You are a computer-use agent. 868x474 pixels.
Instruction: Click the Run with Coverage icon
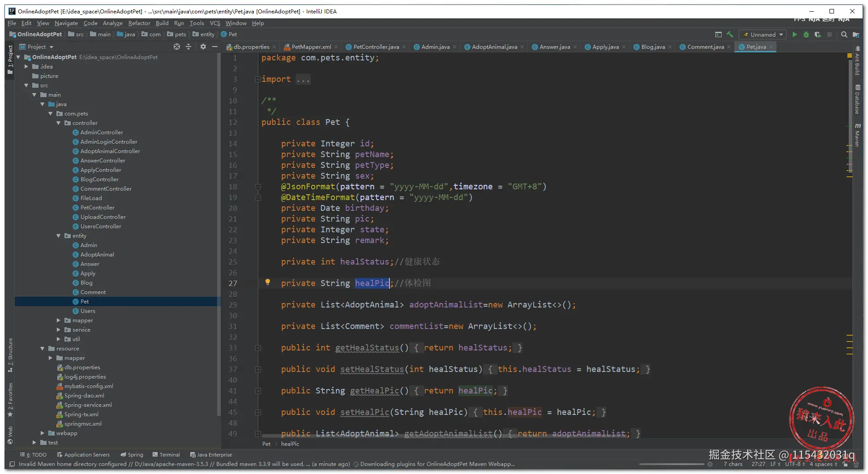pyautogui.click(x=817, y=34)
